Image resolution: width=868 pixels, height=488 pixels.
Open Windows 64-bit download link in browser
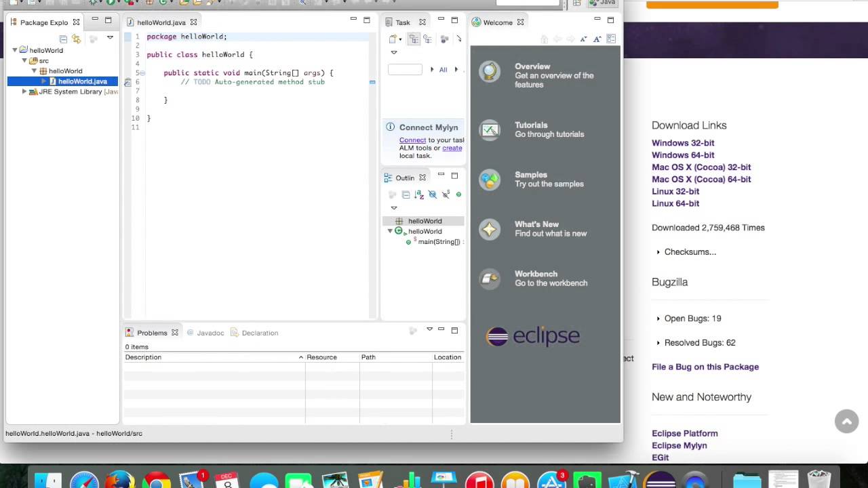click(x=683, y=155)
